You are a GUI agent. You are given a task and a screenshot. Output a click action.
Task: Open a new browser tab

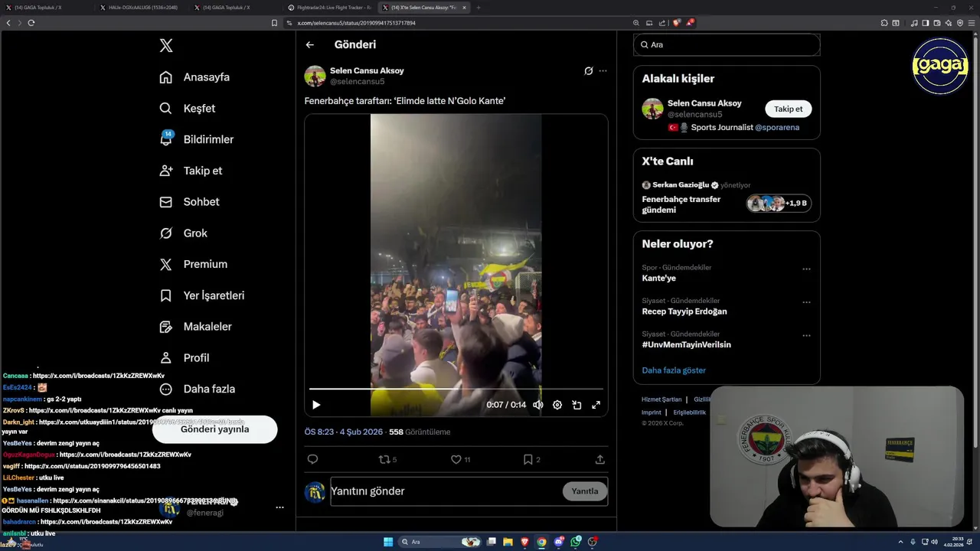tap(479, 8)
